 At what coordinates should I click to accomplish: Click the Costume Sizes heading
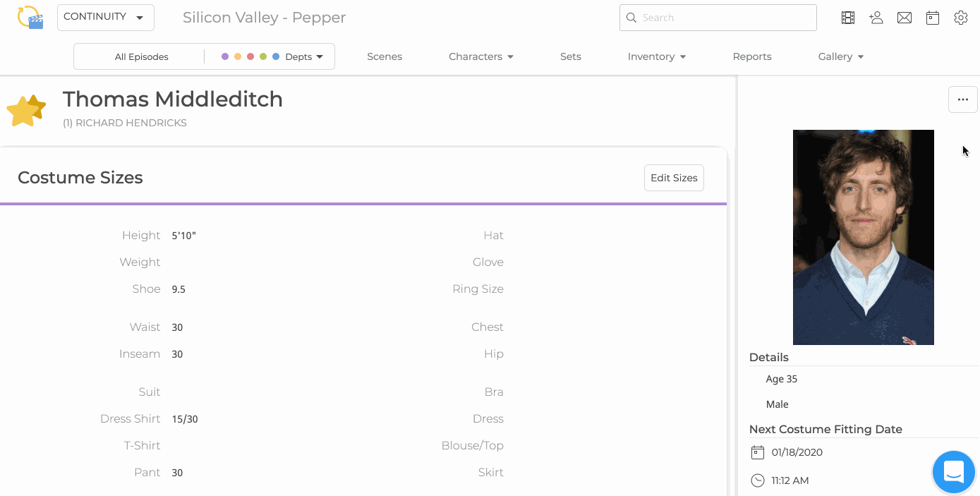tap(80, 178)
